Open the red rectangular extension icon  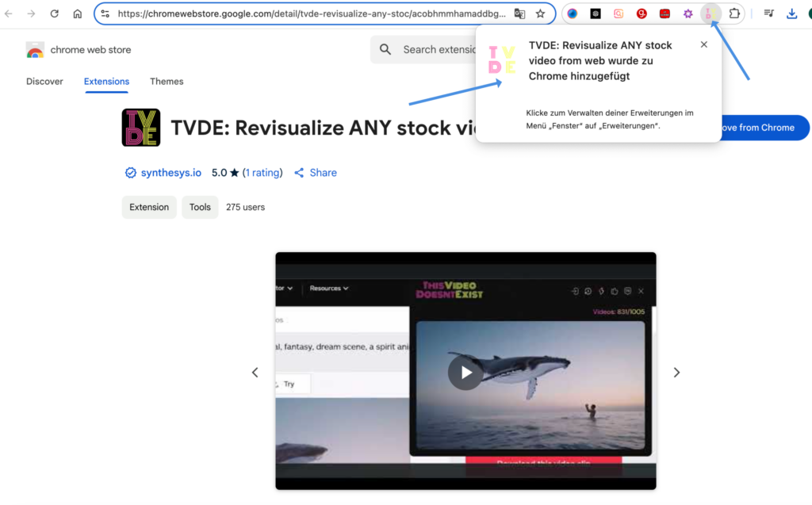click(665, 14)
